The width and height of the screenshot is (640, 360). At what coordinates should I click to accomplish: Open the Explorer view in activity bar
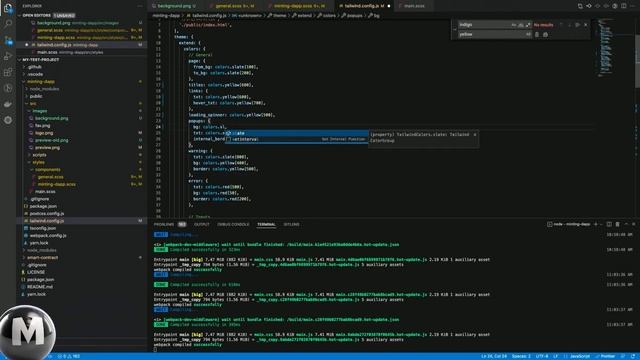[x=8, y=7]
